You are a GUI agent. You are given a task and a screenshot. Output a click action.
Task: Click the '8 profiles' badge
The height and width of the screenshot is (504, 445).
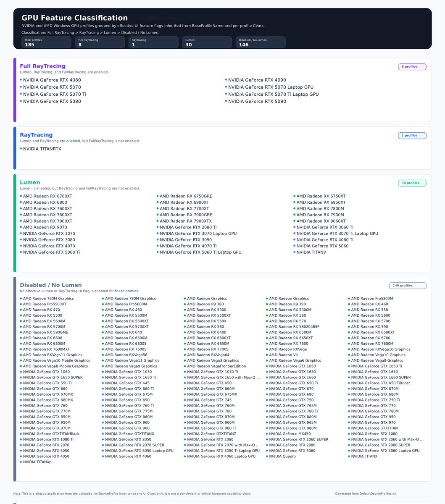[412, 67]
